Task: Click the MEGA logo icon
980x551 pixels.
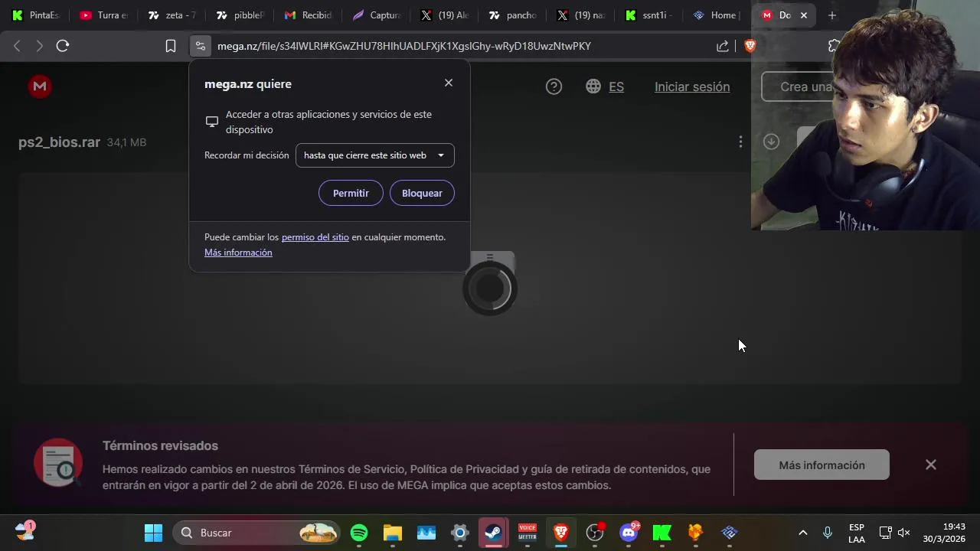Action: click(x=40, y=86)
